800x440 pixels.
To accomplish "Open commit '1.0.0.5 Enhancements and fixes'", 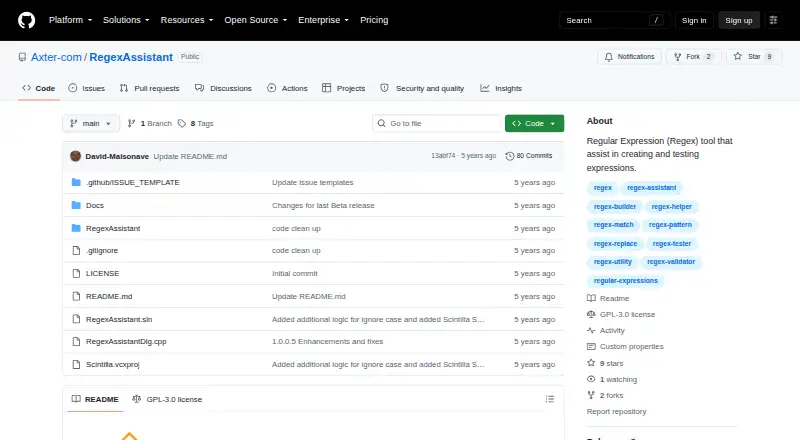I will point(328,341).
